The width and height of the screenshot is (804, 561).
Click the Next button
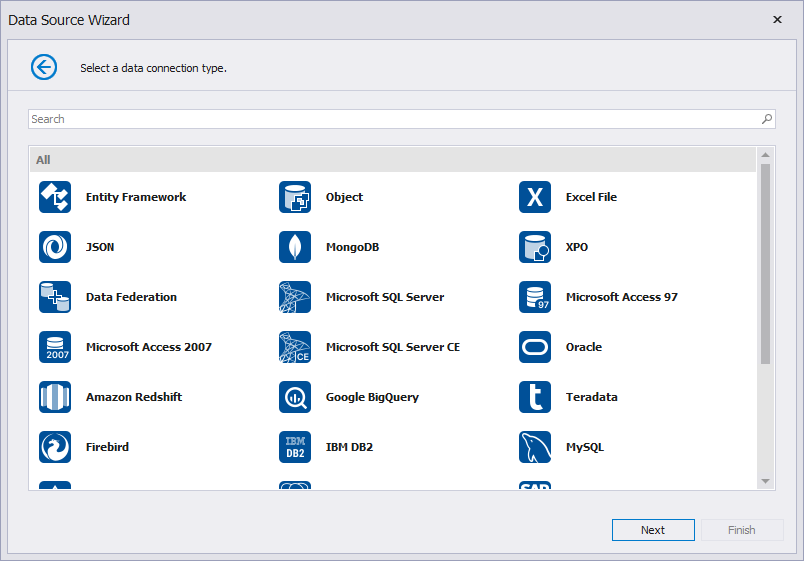pos(653,530)
